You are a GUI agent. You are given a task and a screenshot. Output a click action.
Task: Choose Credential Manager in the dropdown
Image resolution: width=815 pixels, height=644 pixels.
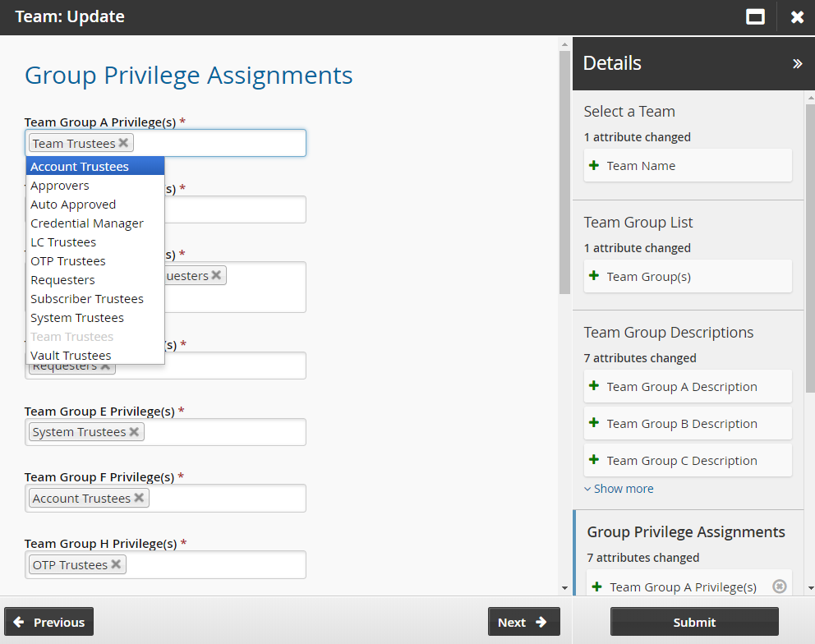87,223
